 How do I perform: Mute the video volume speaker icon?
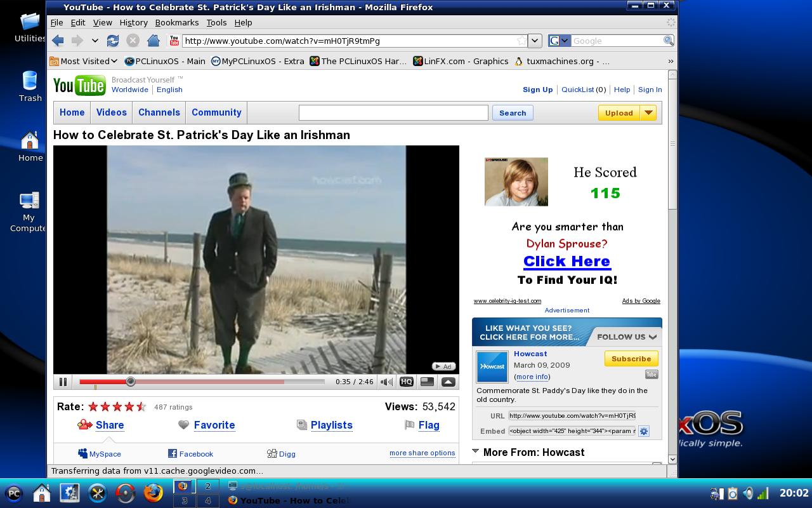tap(386, 382)
